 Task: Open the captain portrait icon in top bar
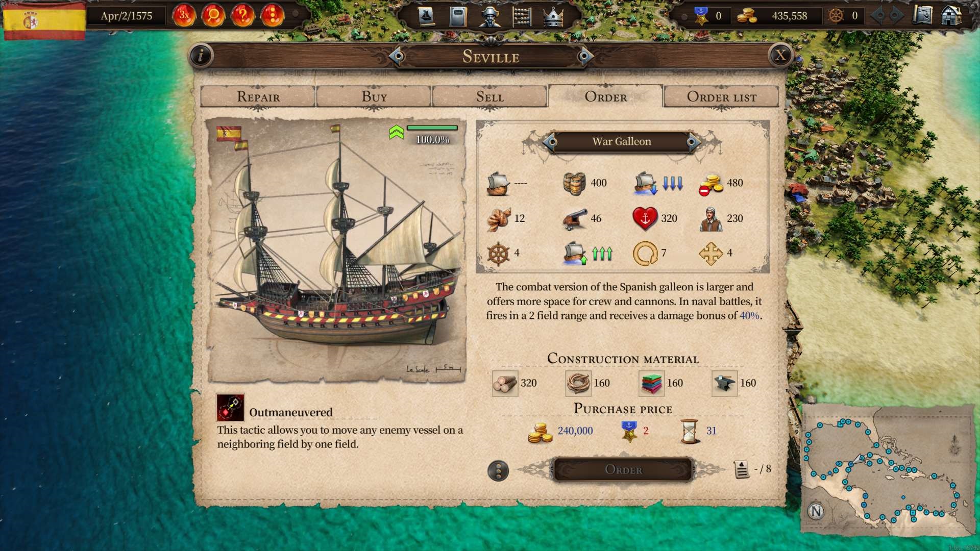click(489, 16)
